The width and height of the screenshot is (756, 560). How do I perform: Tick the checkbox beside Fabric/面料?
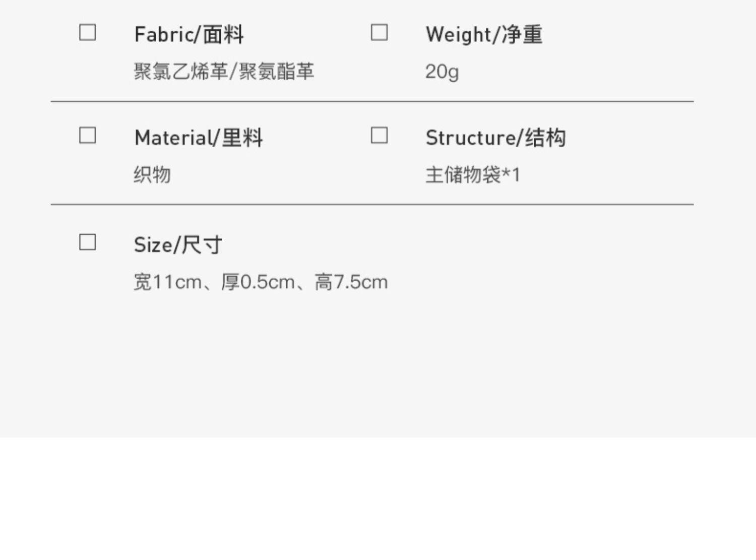88,33
